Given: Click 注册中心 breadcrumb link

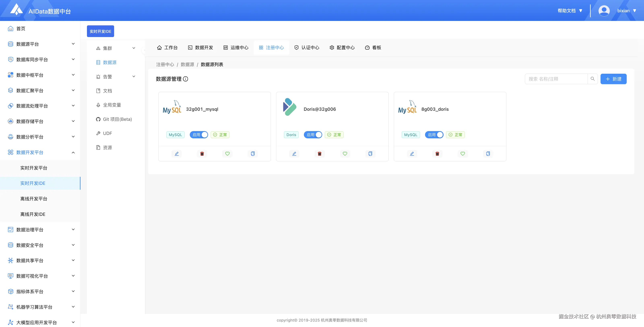Looking at the screenshot, I should point(165,65).
